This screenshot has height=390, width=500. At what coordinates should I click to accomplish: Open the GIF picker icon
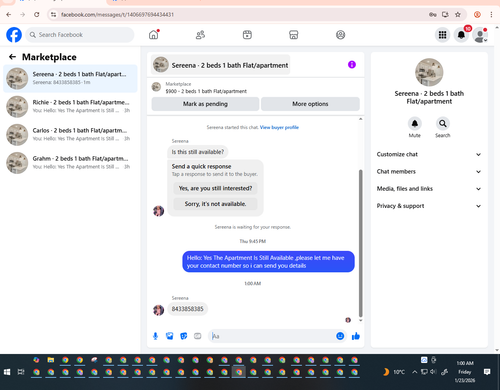click(x=198, y=336)
